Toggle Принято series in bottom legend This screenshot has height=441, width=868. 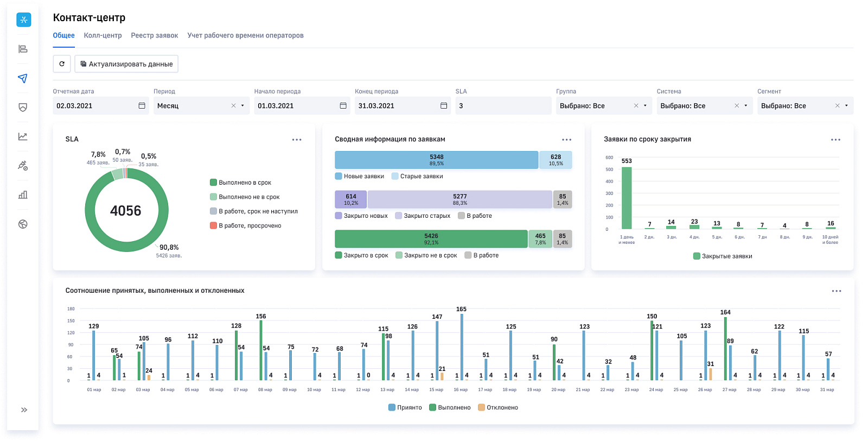pos(405,407)
